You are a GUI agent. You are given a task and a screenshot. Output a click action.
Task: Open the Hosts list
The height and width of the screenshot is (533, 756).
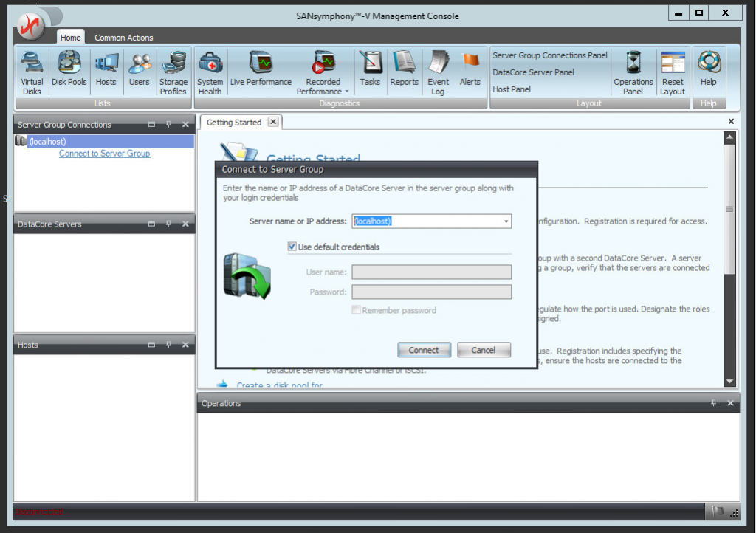[106, 72]
